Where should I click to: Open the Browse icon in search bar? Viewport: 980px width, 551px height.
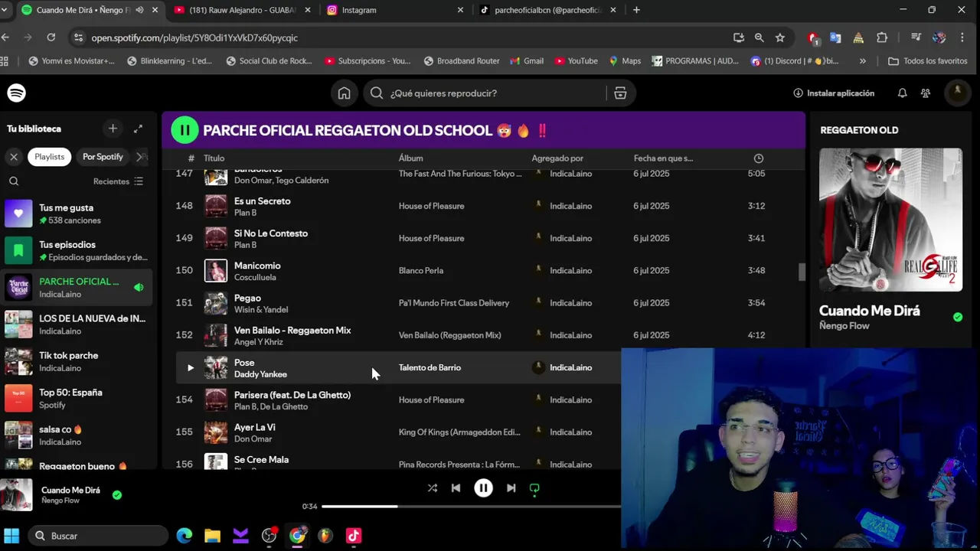click(620, 93)
